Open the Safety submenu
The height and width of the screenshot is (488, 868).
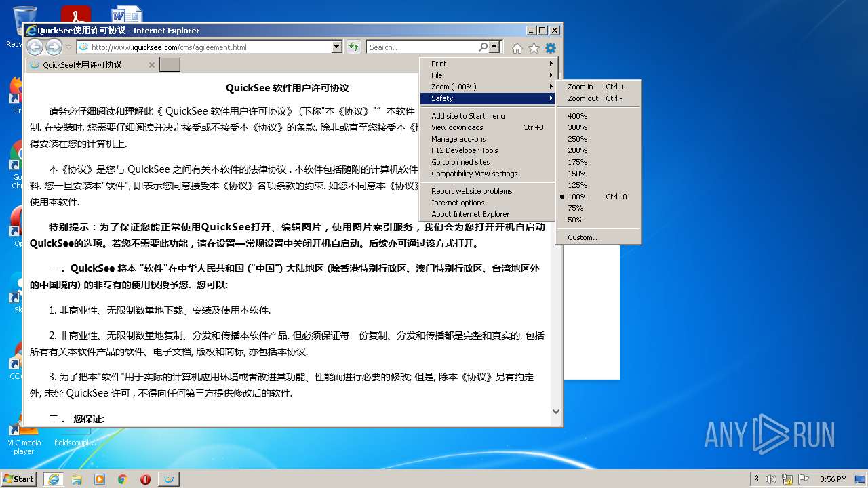coord(488,98)
